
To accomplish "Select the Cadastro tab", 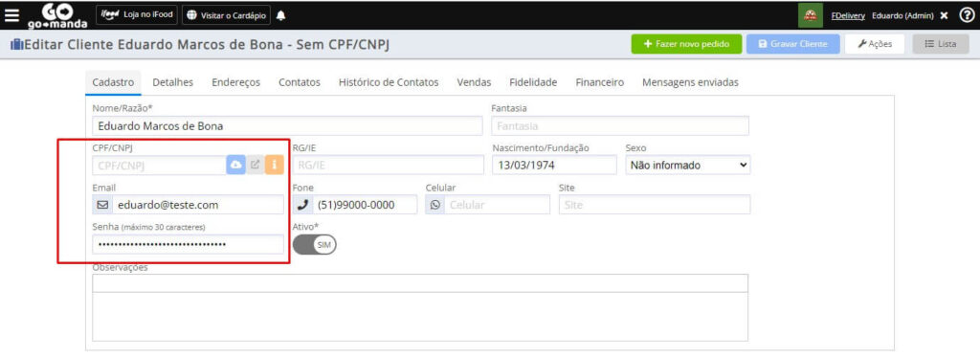I will pos(113,82).
